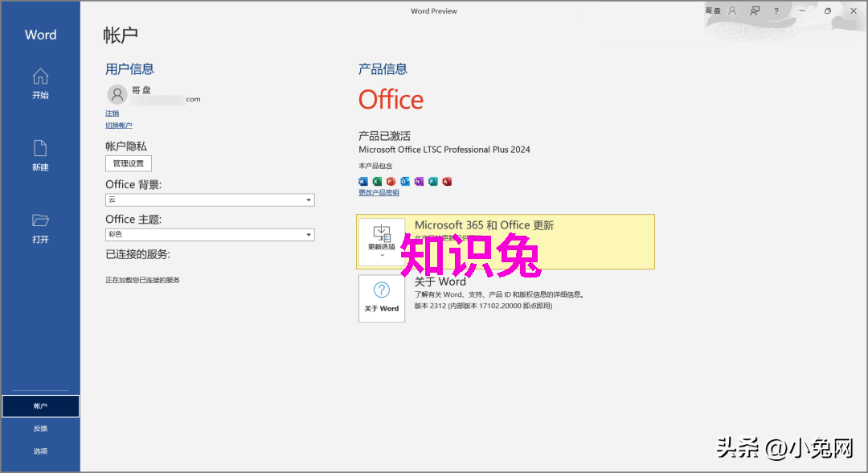This screenshot has width=868, height=473.
Task: Click the user avatar beside 哥盘
Action: [117, 95]
